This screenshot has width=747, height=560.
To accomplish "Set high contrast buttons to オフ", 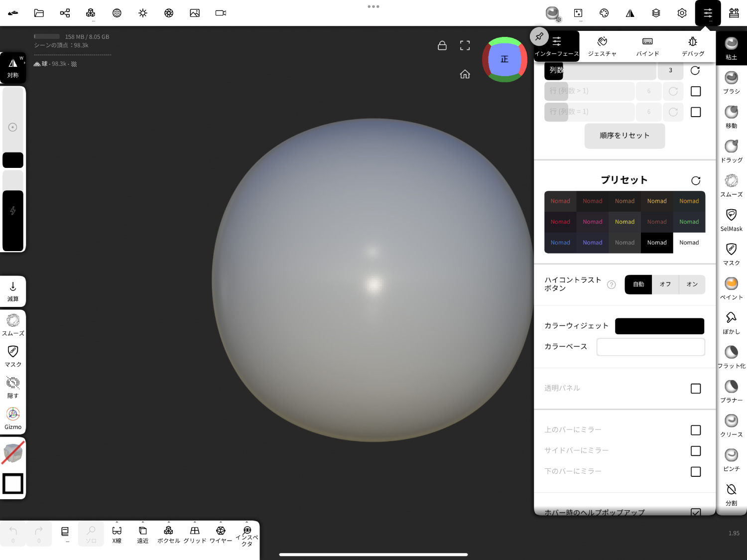I will point(665,284).
